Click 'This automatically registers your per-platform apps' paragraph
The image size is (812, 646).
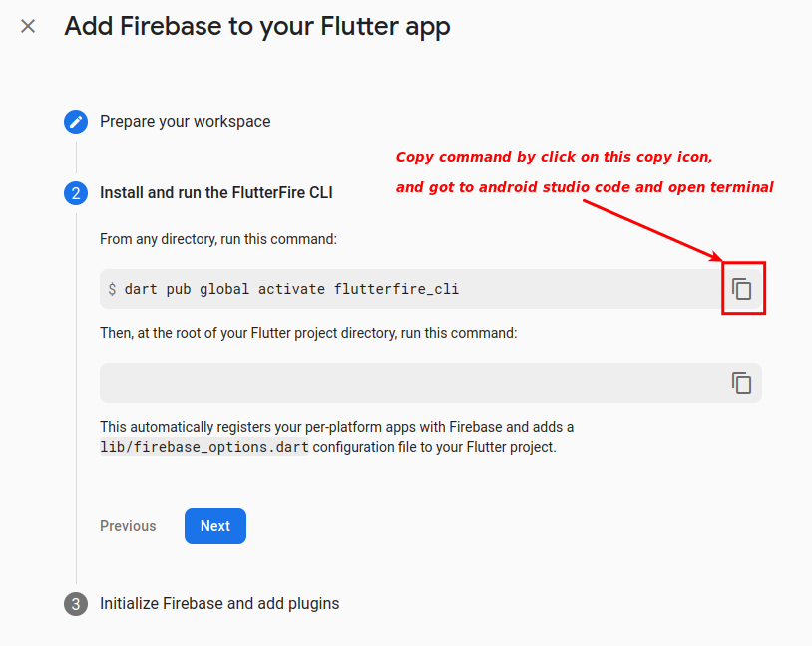click(336, 437)
